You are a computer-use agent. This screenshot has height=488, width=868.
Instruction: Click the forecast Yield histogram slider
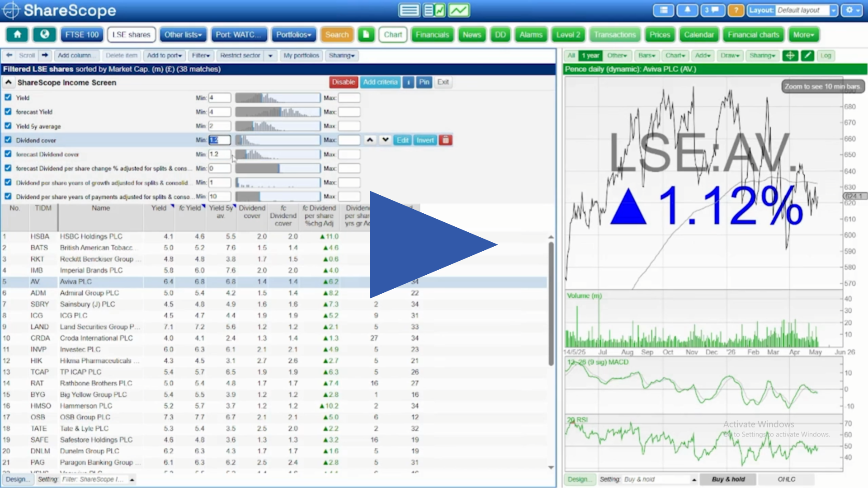[x=278, y=112]
